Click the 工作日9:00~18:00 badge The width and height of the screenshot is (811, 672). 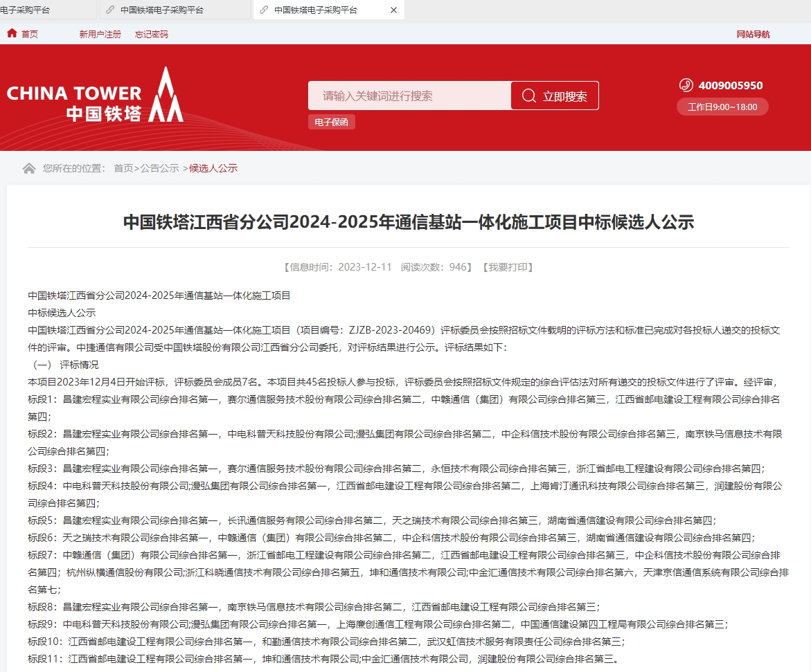coord(722,107)
